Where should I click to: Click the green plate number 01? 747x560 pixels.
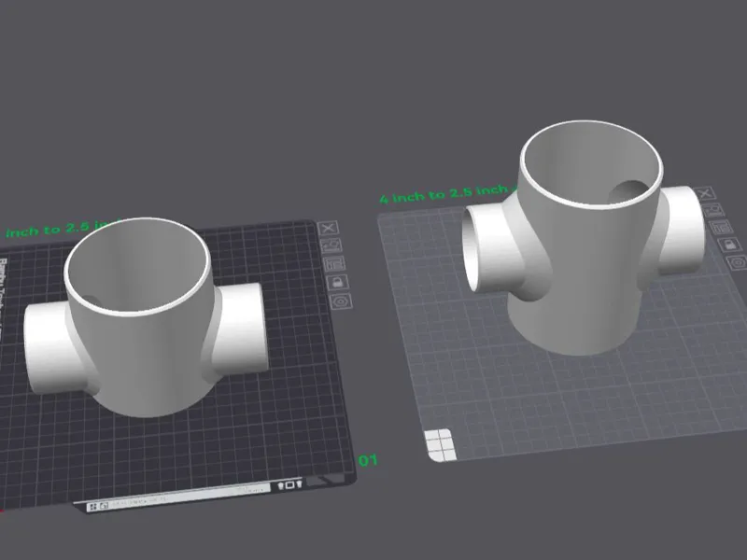click(x=368, y=460)
